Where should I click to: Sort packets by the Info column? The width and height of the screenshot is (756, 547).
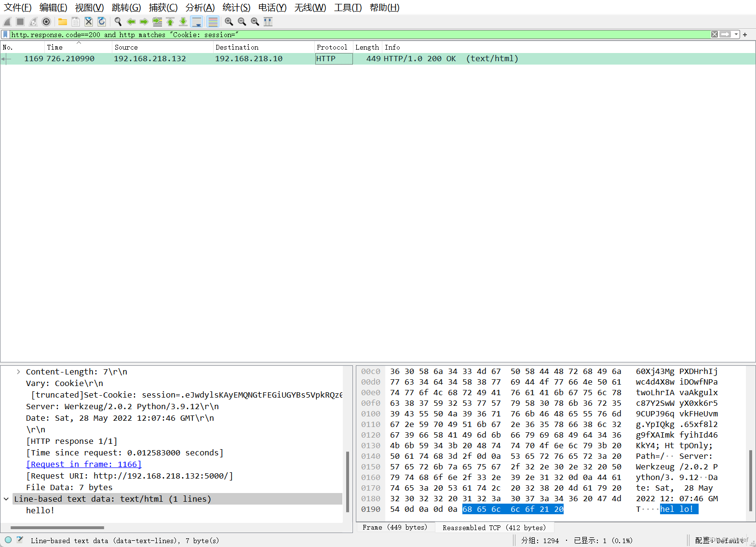[569, 47]
